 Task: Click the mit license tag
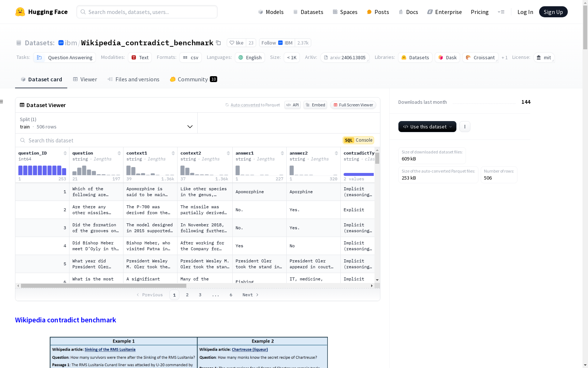[x=544, y=57]
